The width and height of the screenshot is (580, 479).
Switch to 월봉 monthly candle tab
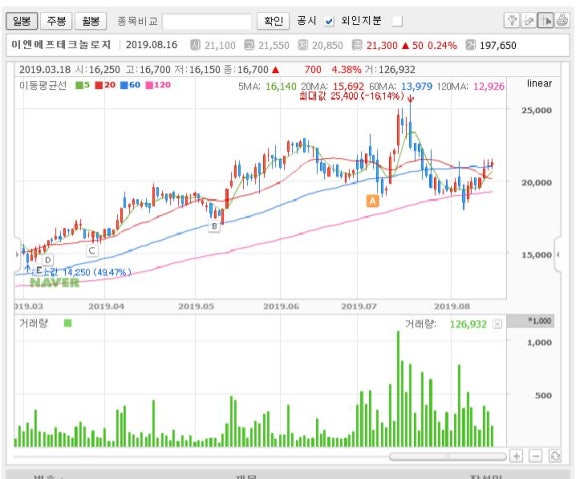point(91,21)
